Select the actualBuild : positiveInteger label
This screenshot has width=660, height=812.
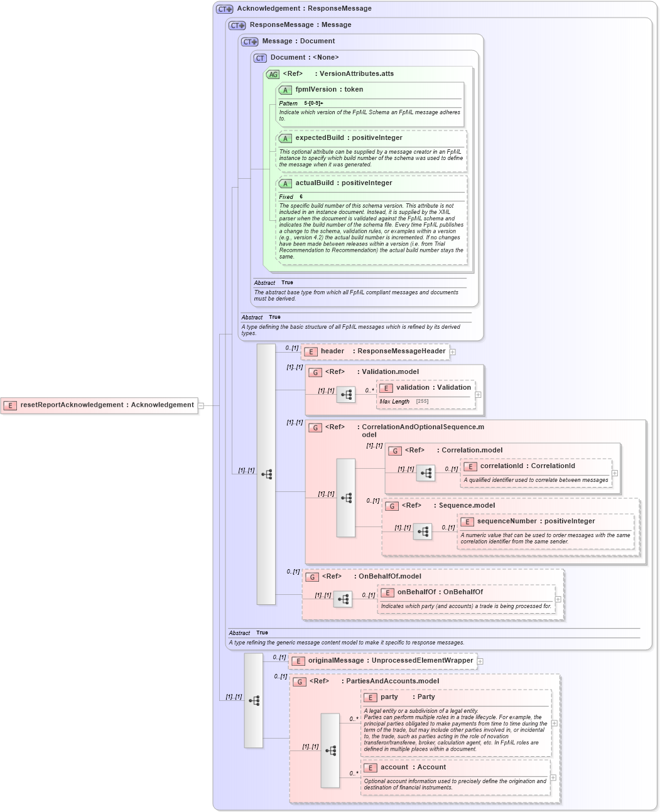click(x=344, y=183)
